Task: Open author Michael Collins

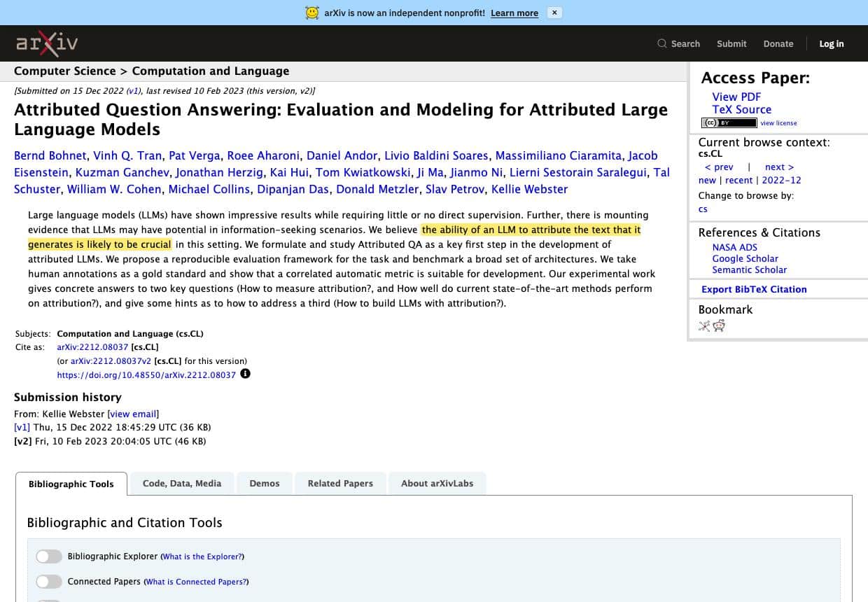Action: click(x=209, y=189)
